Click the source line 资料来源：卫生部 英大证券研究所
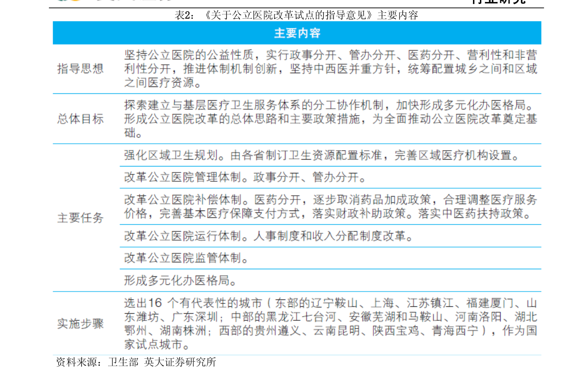 (136, 362)
